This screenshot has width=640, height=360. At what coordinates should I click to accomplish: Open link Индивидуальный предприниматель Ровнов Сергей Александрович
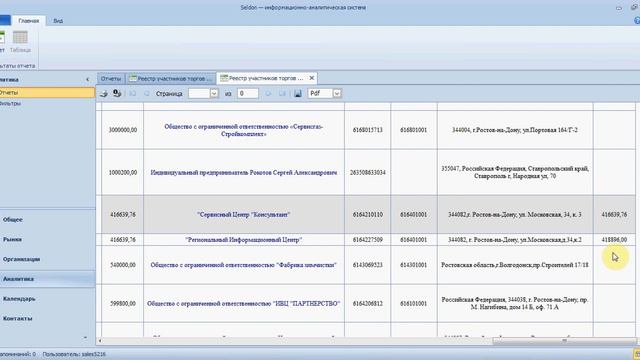(244, 173)
